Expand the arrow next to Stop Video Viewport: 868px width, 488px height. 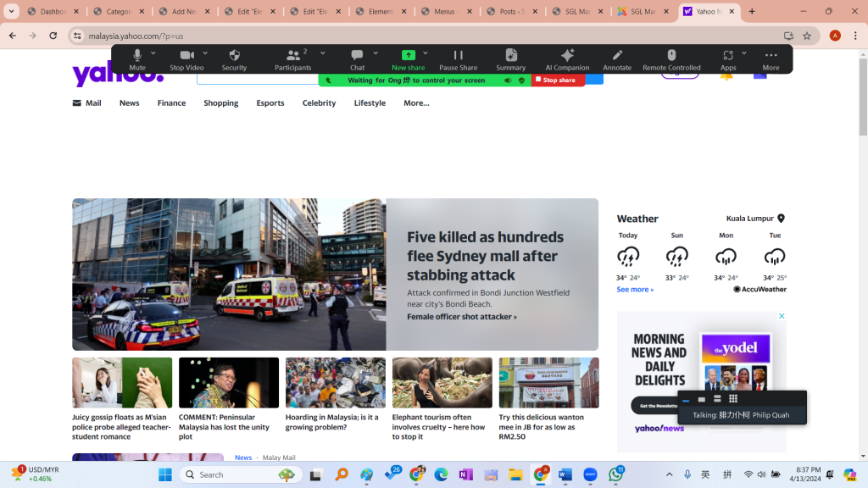coord(205,53)
